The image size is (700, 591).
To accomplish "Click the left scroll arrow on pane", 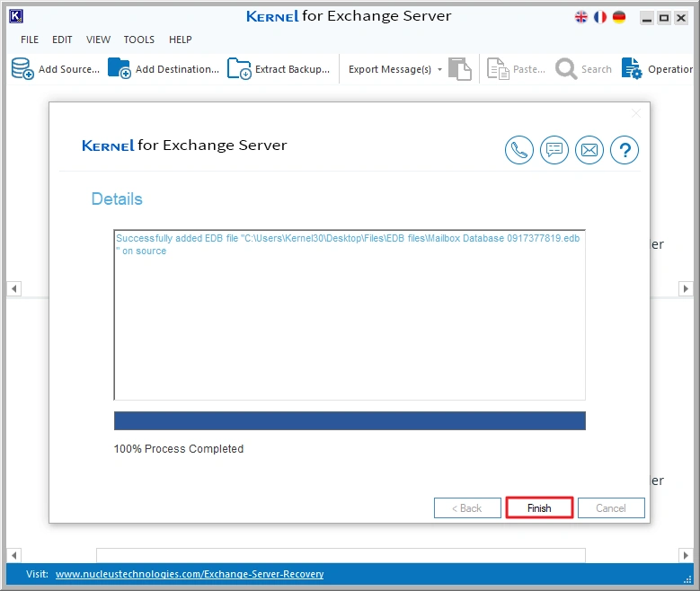I will click(x=13, y=289).
